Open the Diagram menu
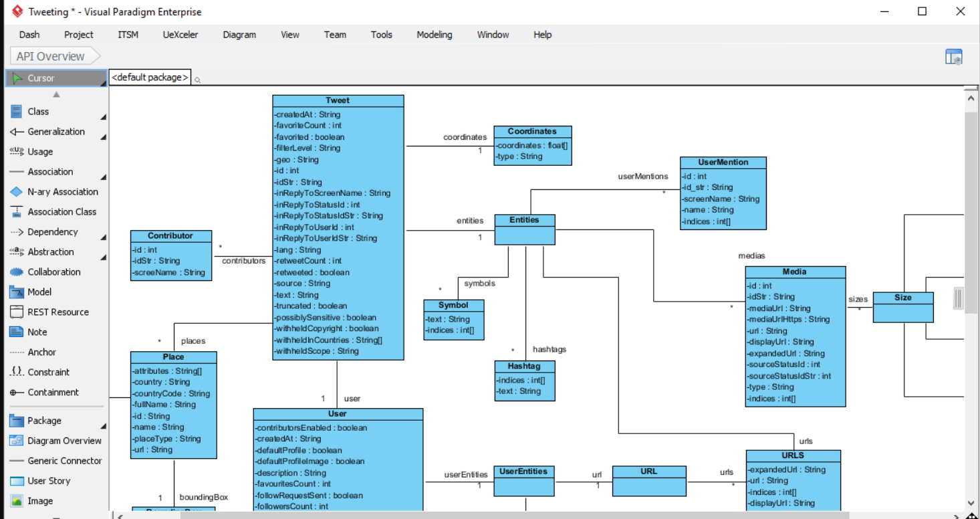The width and height of the screenshot is (980, 519). pyautogui.click(x=239, y=35)
